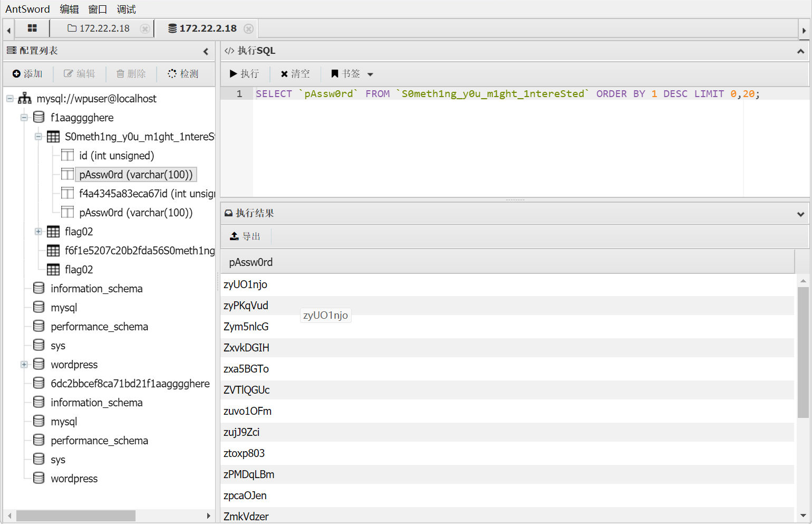Viewport: 812px width, 524px height.
Task: Collapse the 执行结果 panel with the chevron
Action: 800,214
